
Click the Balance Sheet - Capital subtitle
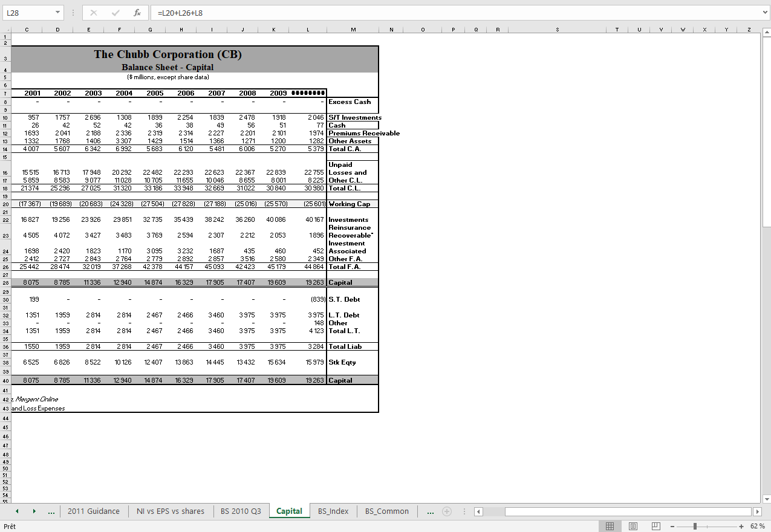coord(168,67)
